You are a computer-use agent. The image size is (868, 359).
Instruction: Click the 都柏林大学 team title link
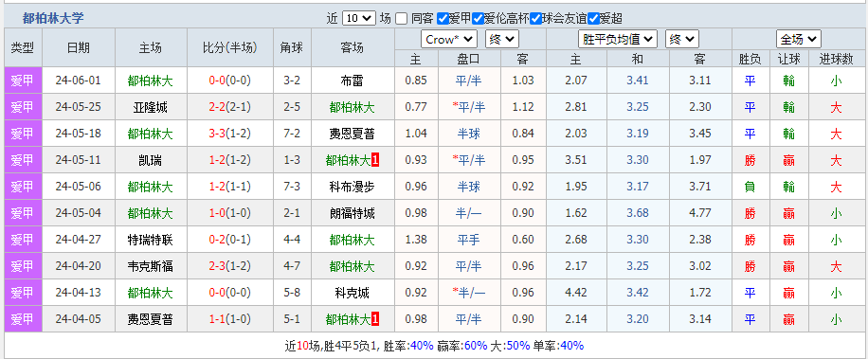click(53, 18)
